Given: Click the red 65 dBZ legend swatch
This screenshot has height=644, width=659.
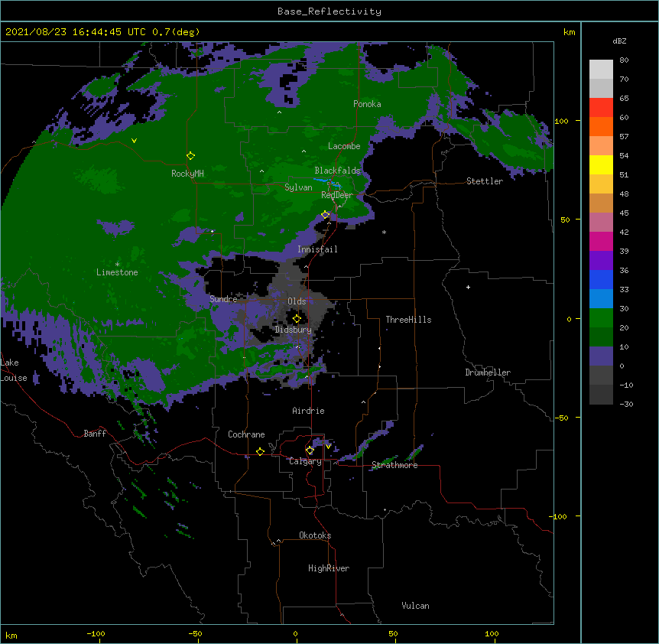Looking at the screenshot, I should tap(601, 108).
